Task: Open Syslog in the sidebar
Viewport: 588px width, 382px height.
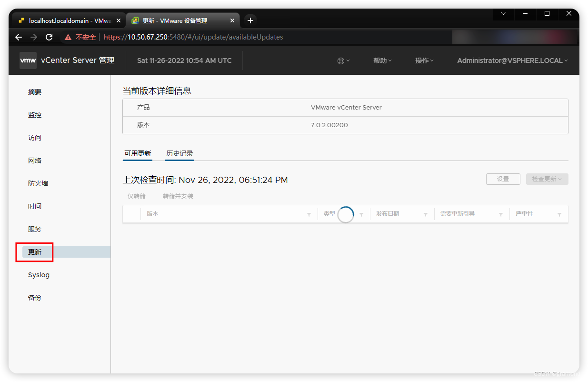Action: pos(39,275)
